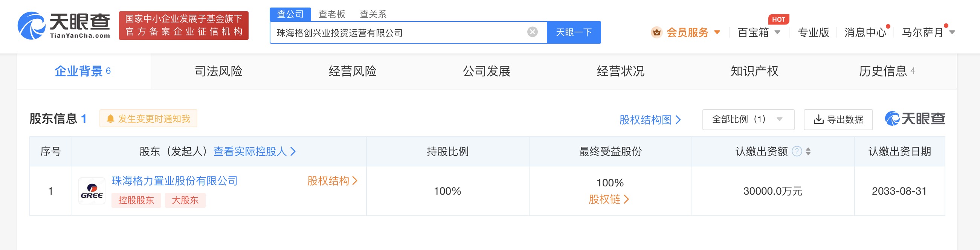
Task: Select the 知识产权 tab
Action: [x=754, y=71]
